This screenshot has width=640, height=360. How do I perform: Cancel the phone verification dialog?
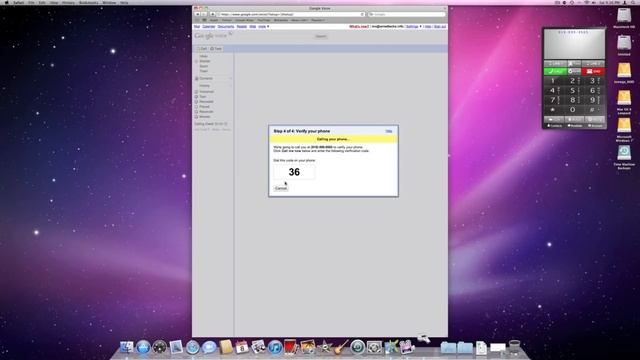coord(281,189)
